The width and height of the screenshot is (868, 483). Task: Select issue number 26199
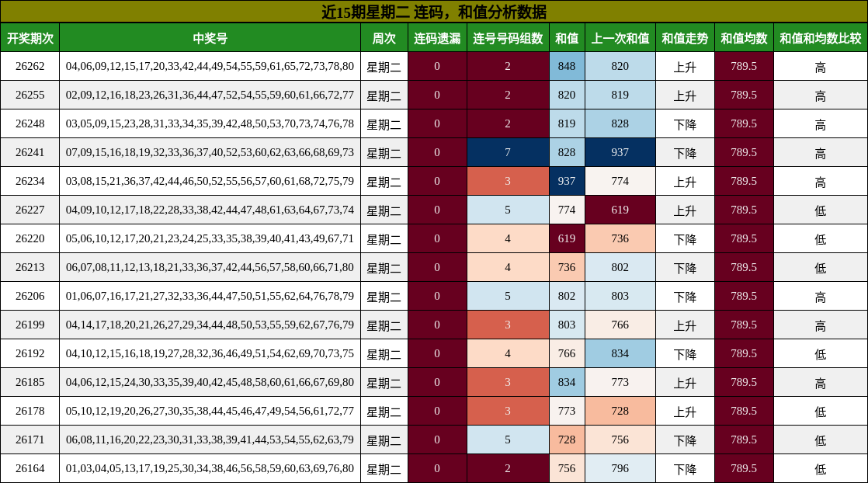pyautogui.click(x=30, y=325)
